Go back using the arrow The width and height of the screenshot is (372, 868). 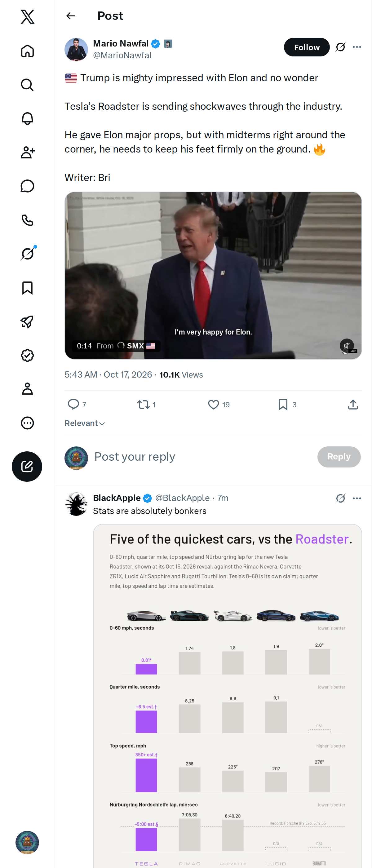(x=70, y=16)
